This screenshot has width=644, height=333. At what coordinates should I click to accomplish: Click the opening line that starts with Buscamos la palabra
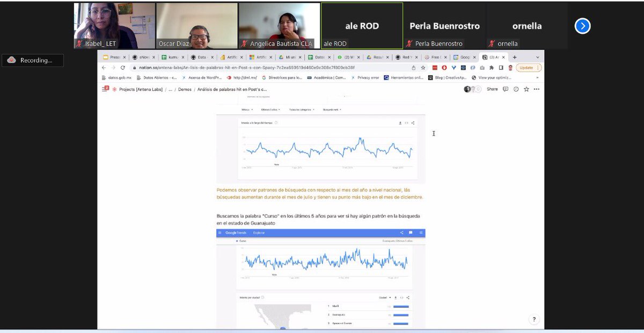point(318,216)
